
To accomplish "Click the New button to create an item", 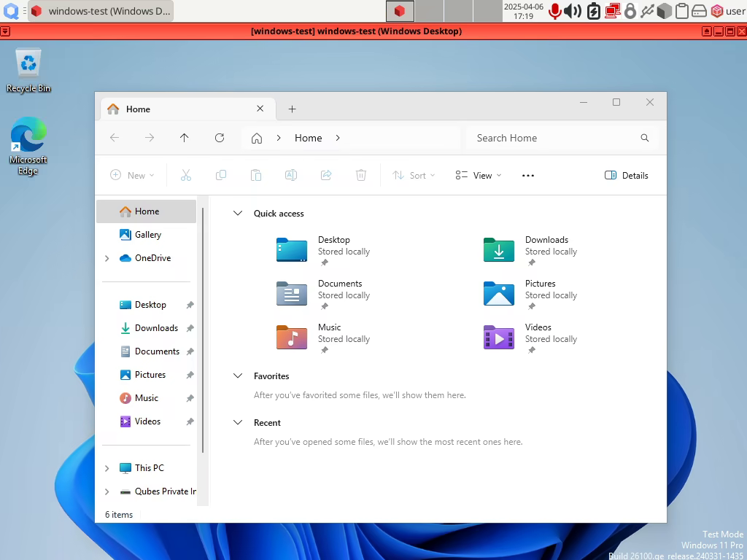I will pyautogui.click(x=131, y=175).
